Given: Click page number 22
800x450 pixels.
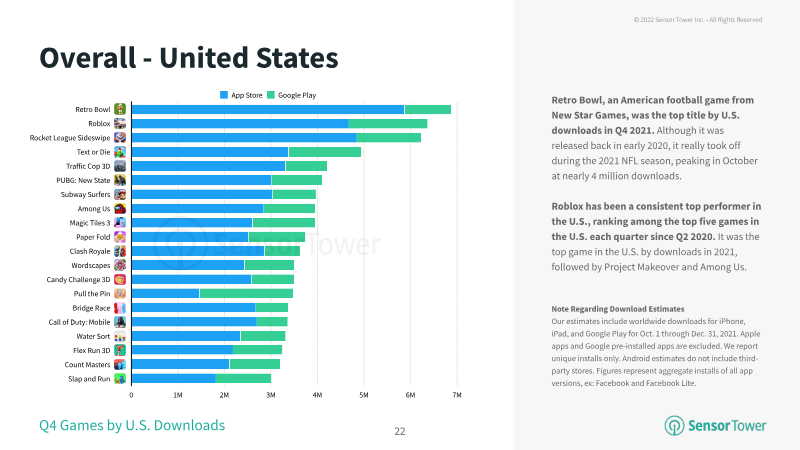Looking at the screenshot, I should click(x=400, y=431).
